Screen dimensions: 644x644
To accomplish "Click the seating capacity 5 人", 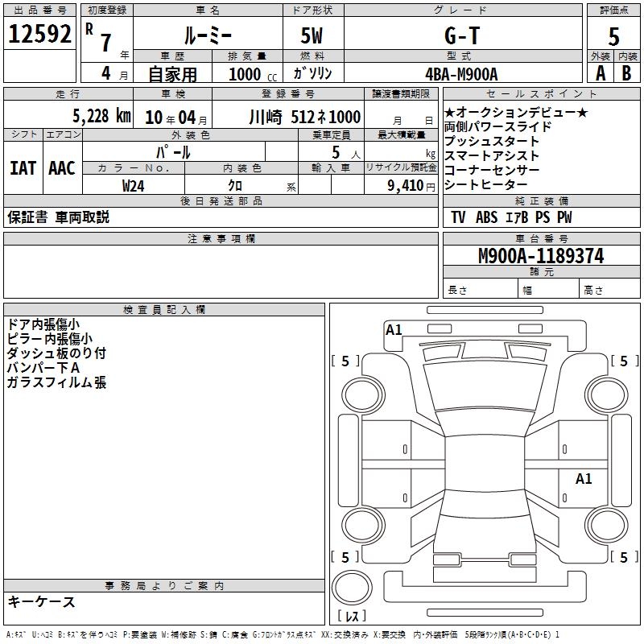I will point(346,153).
